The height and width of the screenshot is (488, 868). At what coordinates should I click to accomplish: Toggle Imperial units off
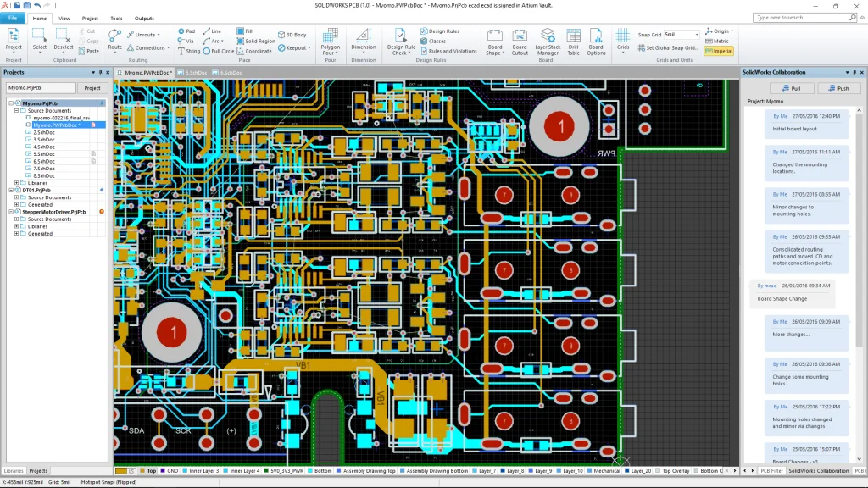click(x=717, y=51)
